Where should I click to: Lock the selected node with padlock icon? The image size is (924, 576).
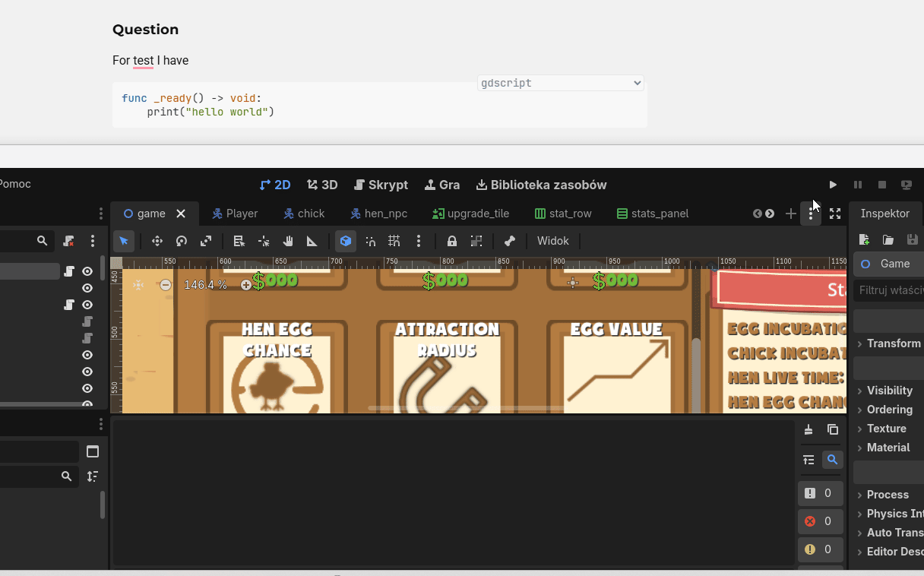tap(452, 241)
